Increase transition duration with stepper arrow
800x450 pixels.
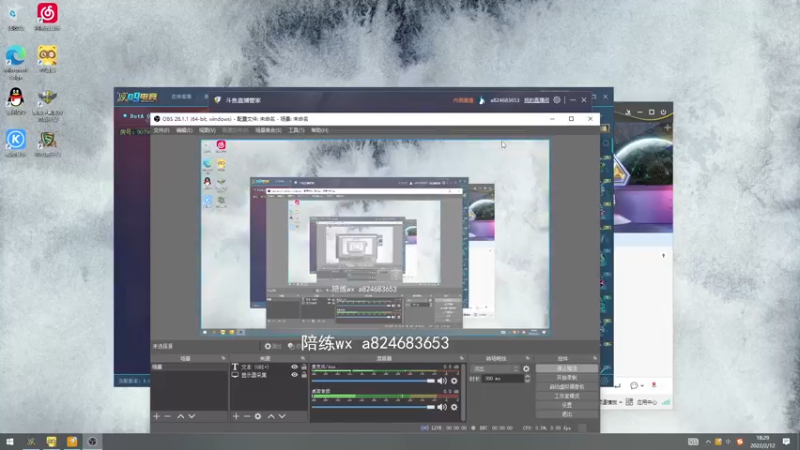[x=527, y=377]
